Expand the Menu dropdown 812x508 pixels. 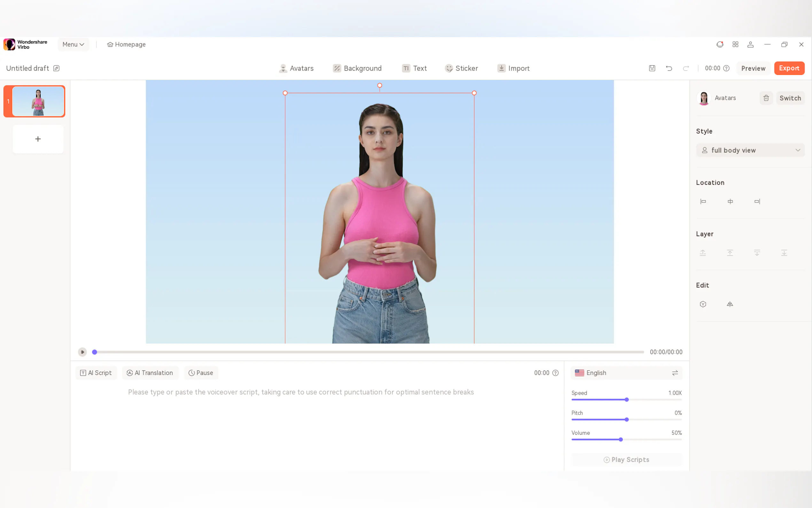pyautogui.click(x=73, y=44)
